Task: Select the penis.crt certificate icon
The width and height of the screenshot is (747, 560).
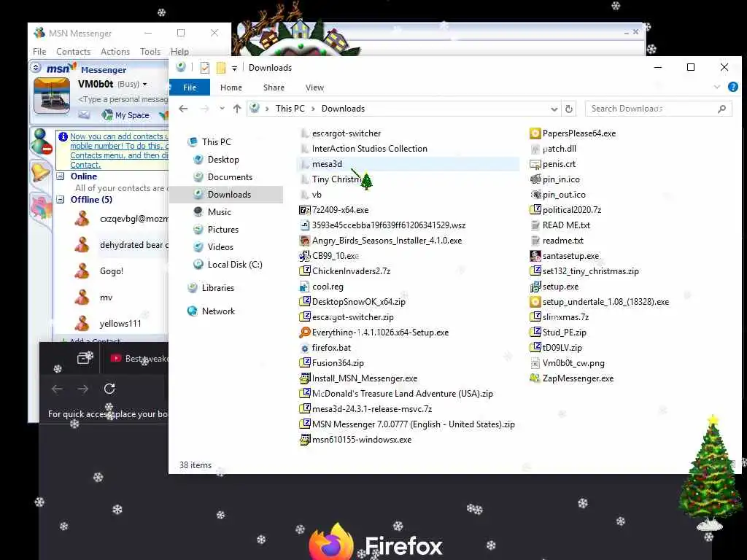Action: tap(535, 164)
